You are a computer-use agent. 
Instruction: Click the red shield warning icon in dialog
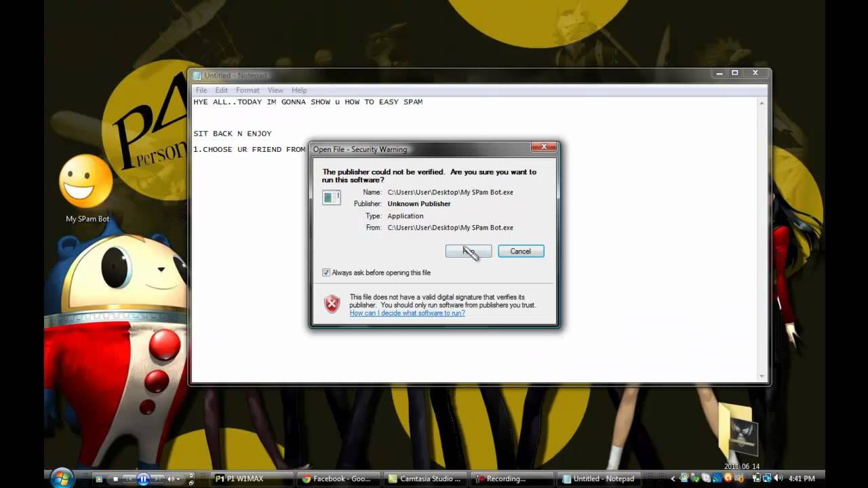[332, 304]
